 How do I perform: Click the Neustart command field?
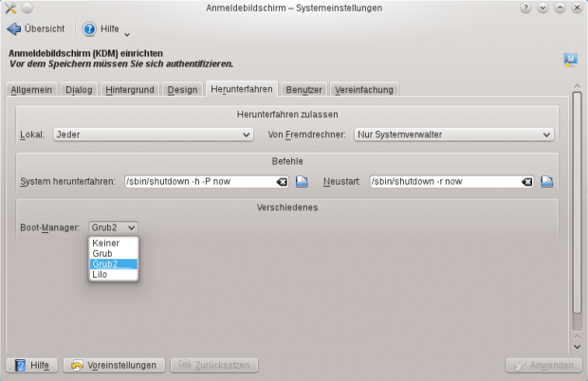[451, 182]
